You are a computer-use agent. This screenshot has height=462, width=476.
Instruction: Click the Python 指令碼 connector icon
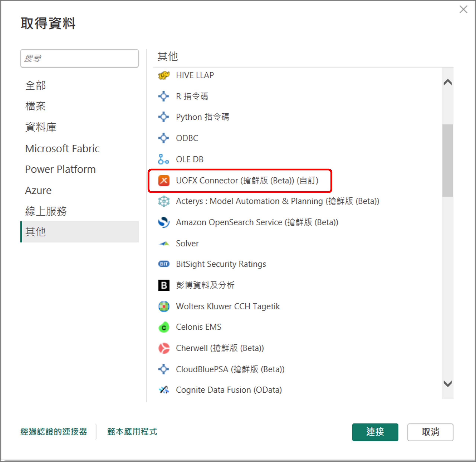tap(164, 117)
